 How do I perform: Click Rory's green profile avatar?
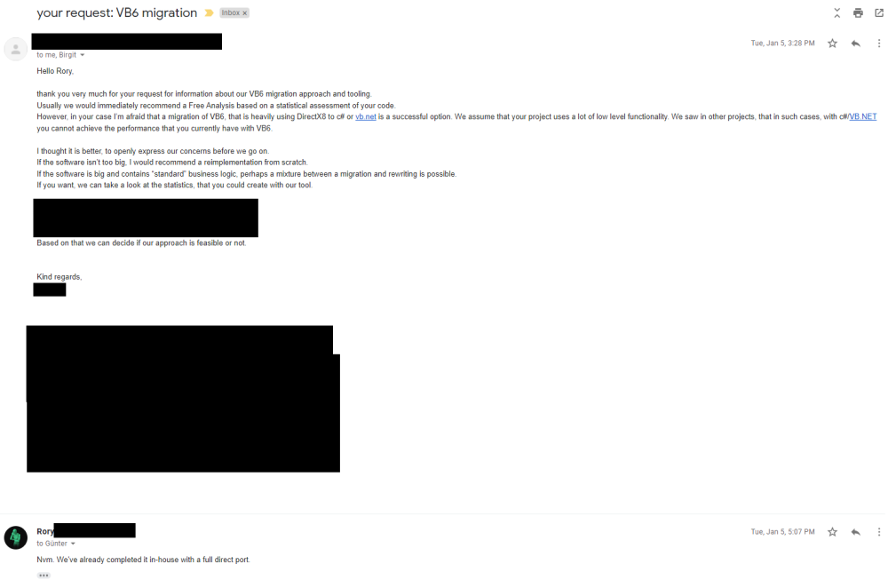16,537
